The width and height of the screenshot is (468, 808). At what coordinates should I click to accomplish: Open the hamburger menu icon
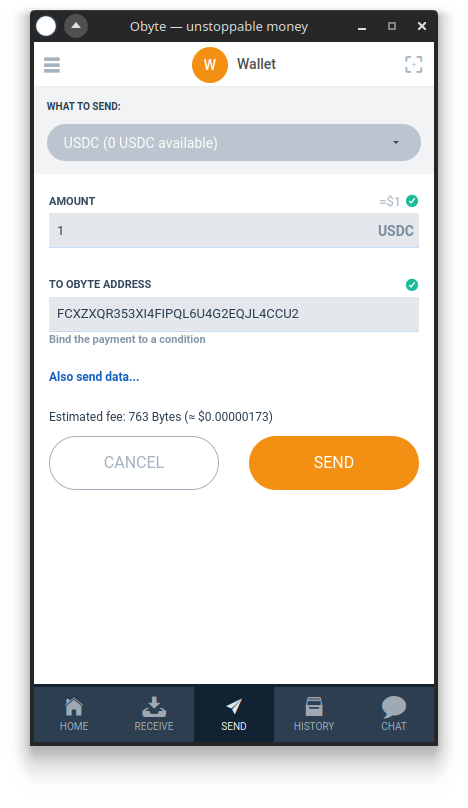click(x=52, y=65)
